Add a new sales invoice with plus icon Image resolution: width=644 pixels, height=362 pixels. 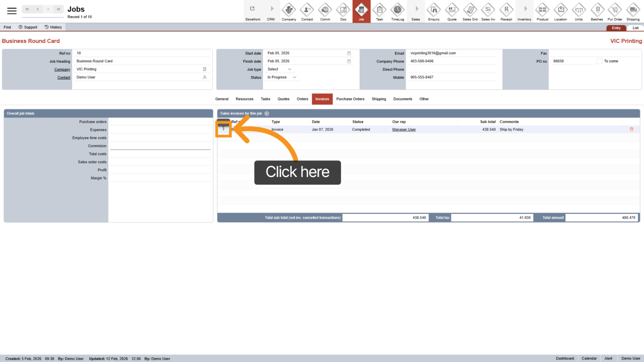(x=267, y=113)
